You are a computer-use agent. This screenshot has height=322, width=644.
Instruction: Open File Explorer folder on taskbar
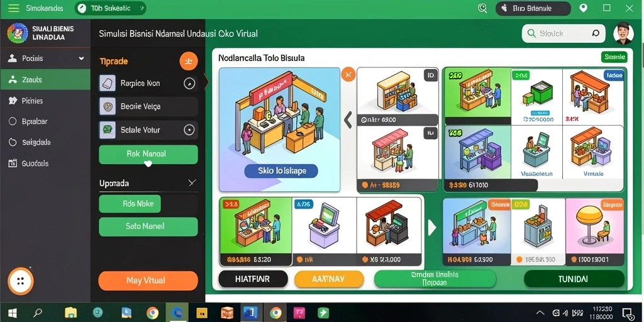tap(70, 313)
